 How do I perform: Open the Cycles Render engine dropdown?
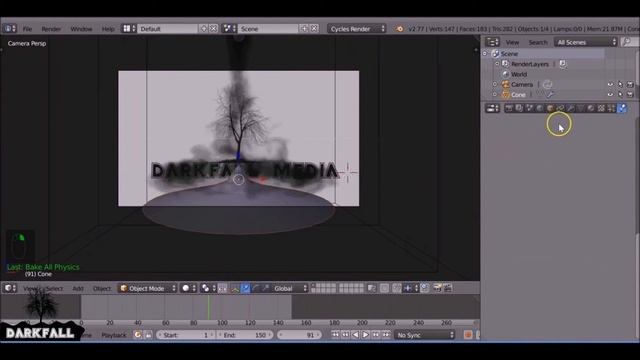(356, 29)
